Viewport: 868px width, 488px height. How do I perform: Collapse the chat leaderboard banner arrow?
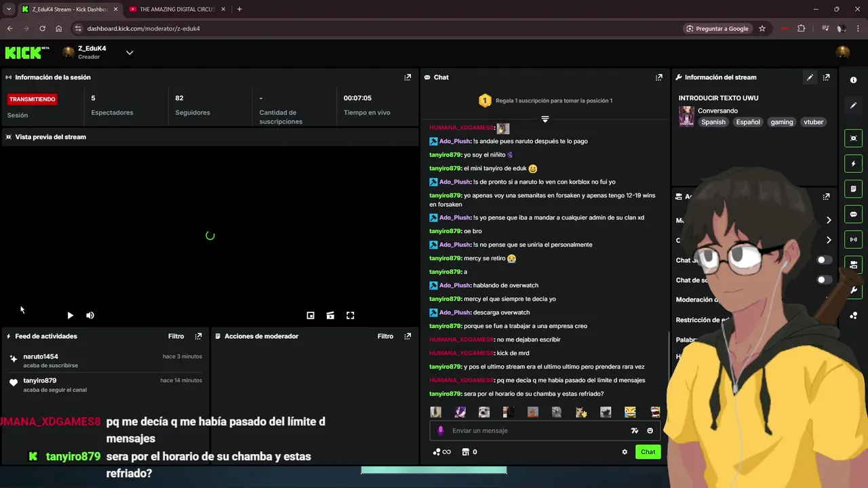click(545, 119)
